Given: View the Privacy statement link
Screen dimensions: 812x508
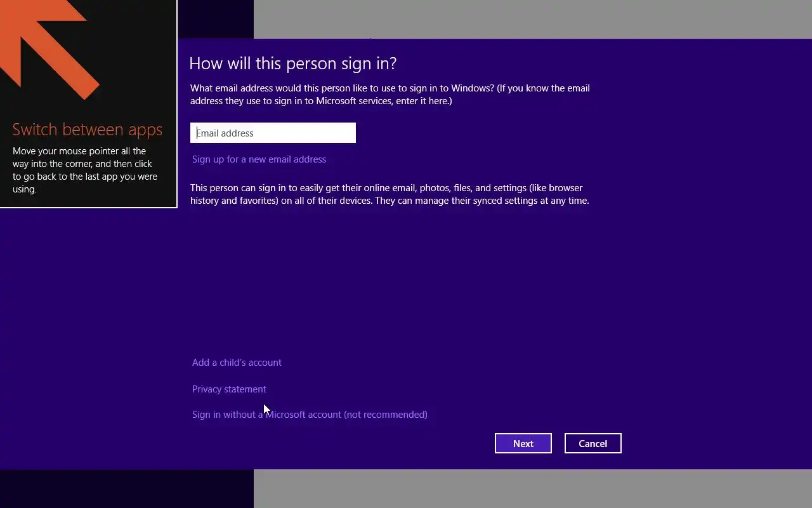Looking at the screenshot, I should [x=229, y=389].
